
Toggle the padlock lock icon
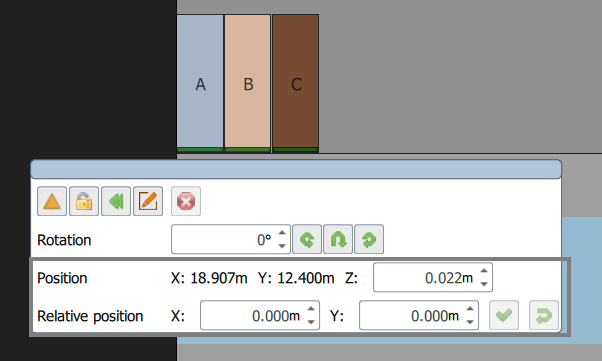point(84,201)
